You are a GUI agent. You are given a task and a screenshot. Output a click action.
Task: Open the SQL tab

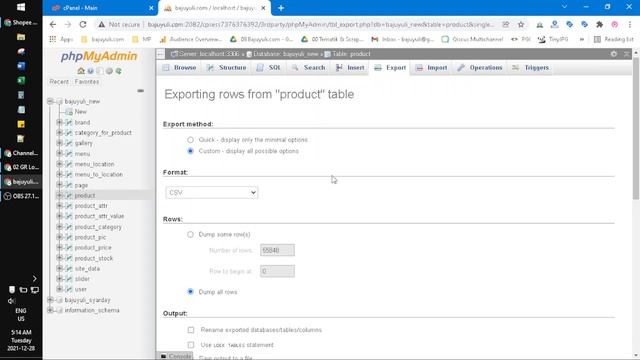pos(269,68)
